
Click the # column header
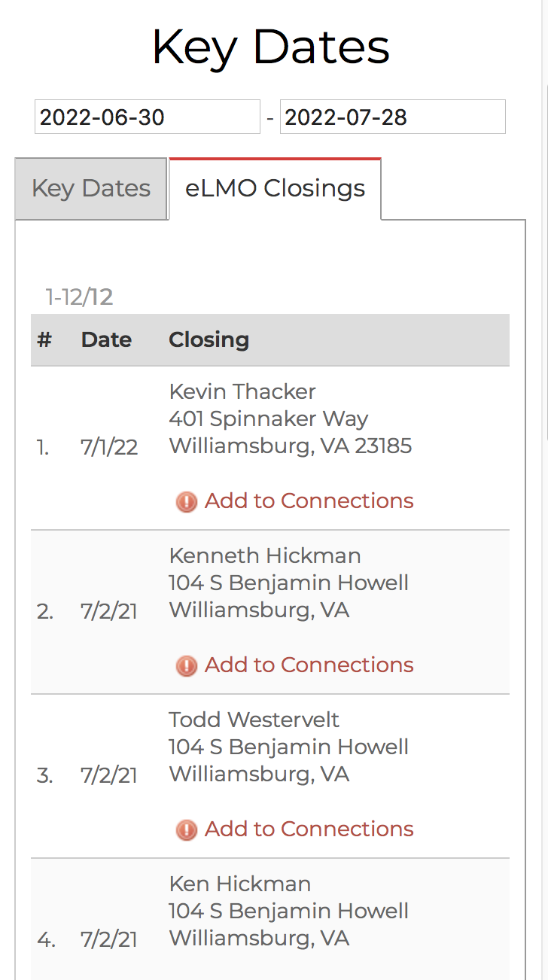click(44, 340)
